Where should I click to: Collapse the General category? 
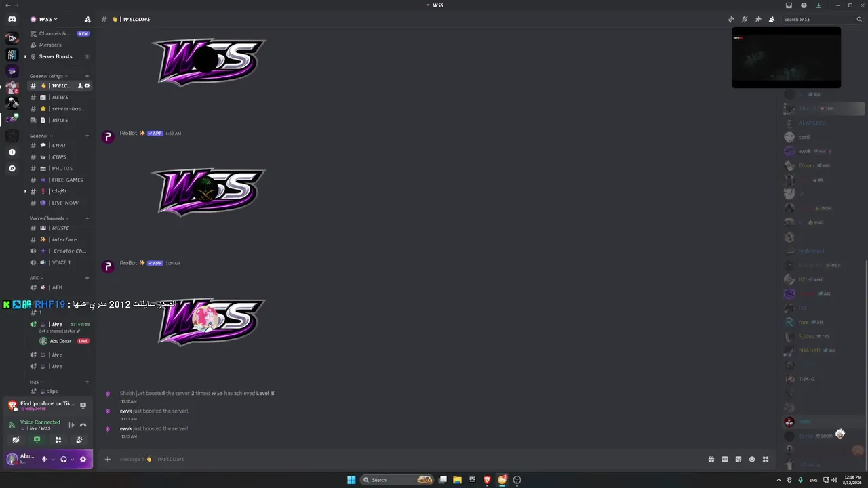pyautogui.click(x=41, y=136)
